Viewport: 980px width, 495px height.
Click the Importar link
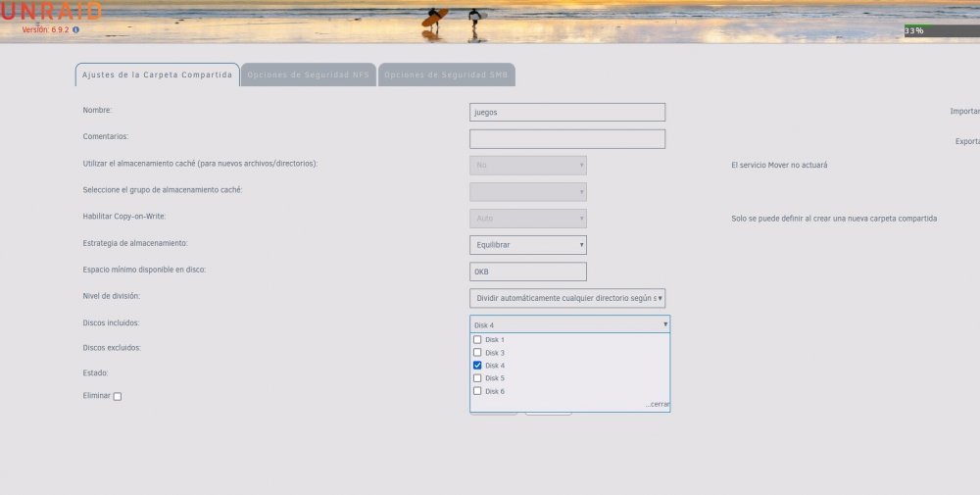(964, 111)
